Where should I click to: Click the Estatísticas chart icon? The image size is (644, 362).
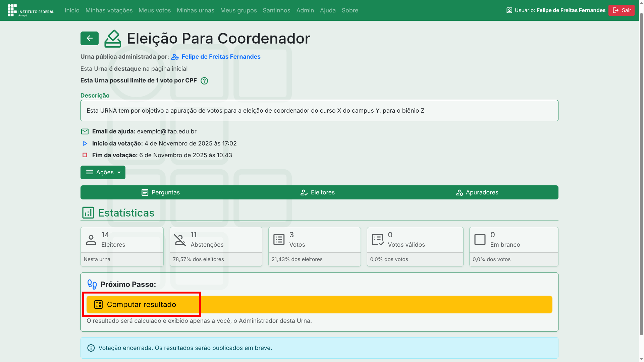(88, 213)
